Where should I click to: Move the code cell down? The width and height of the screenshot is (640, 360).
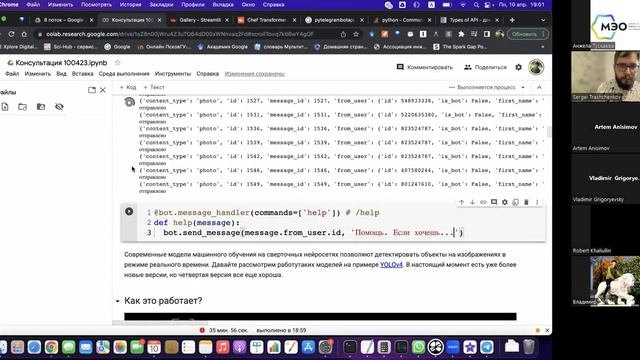click(472, 202)
